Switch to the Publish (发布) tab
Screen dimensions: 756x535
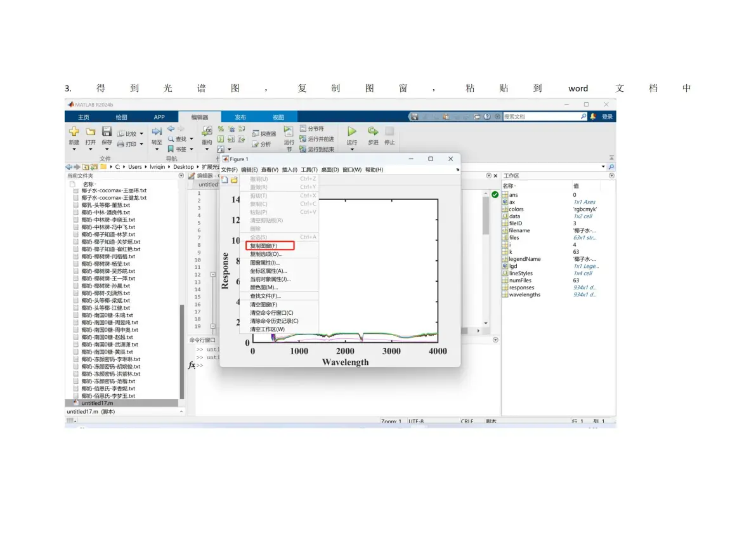(240, 117)
